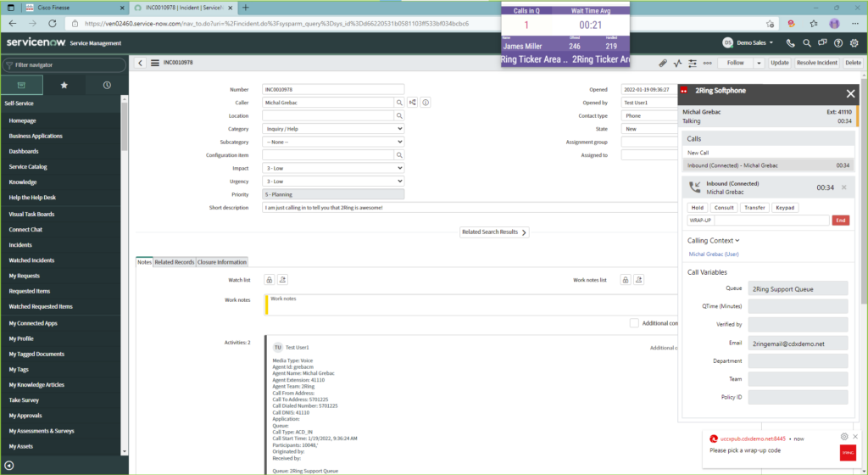The height and width of the screenshot is (475, 868).
Task: Open the State dropdown
Action: pyautogui.click(x=650, y=129)
